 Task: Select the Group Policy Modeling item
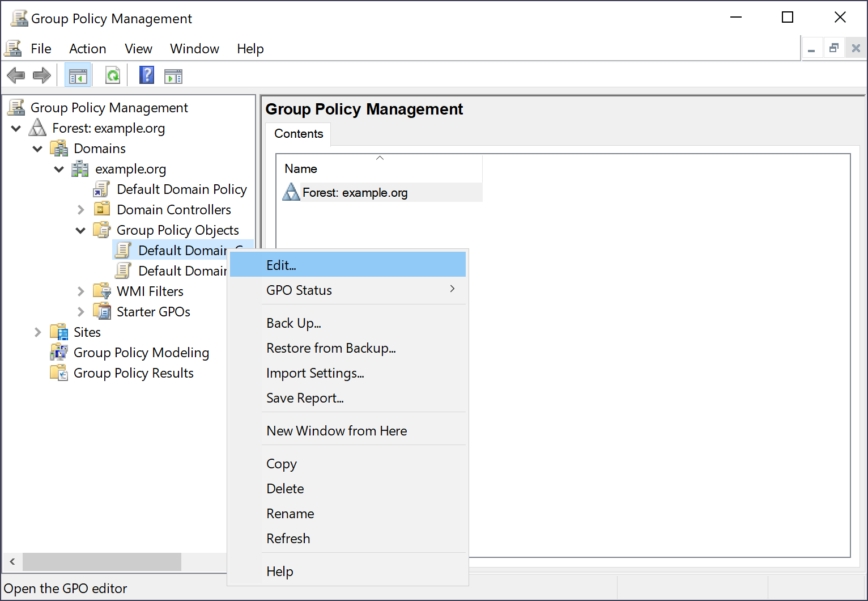point(141,352)
